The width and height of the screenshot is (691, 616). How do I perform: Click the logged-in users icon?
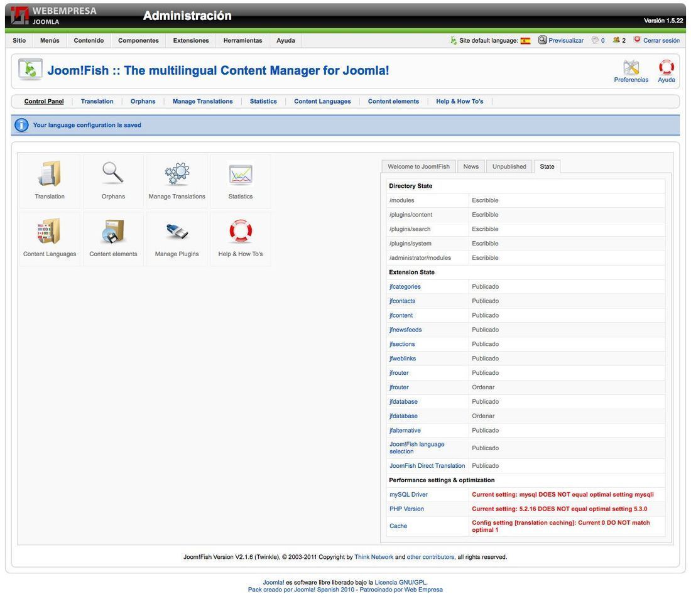tap(616, 40)
